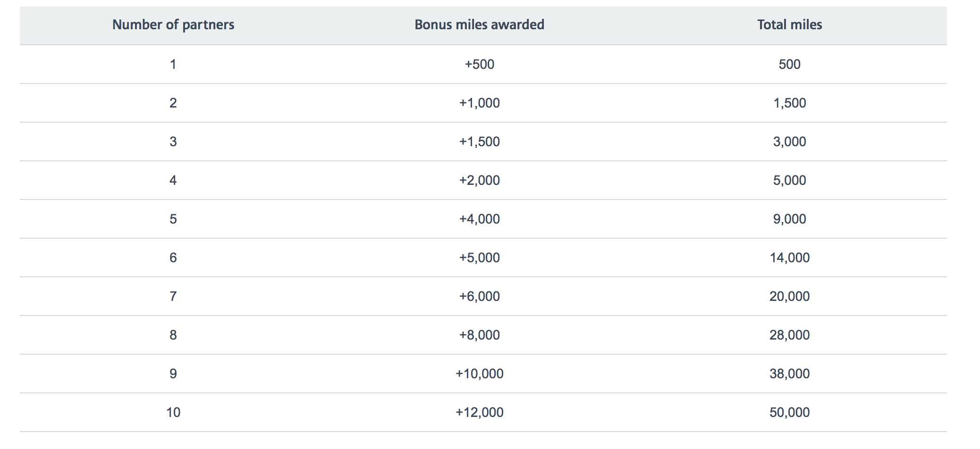Select the 3,000 total miles cell
This screenshot has width=980, height=449.
coord(789,141)
